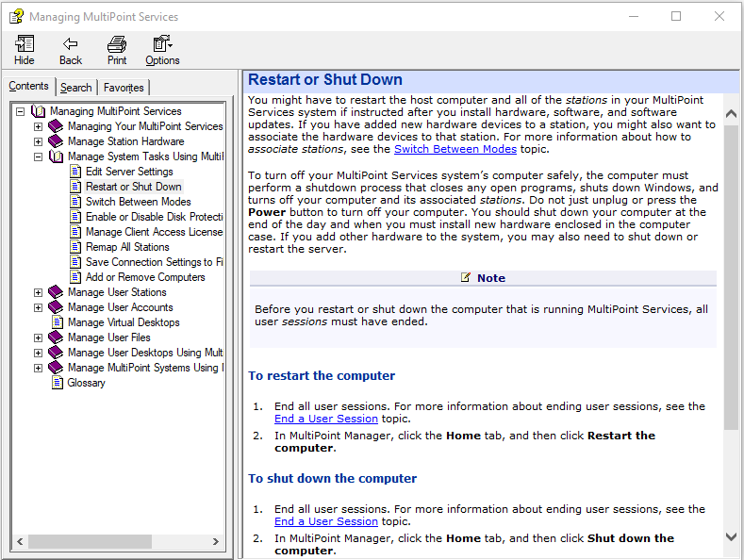Open Enable or Disable Disk Protection topic
The height and width of the screenshot is (560, 744).
(x=155, y=217)
